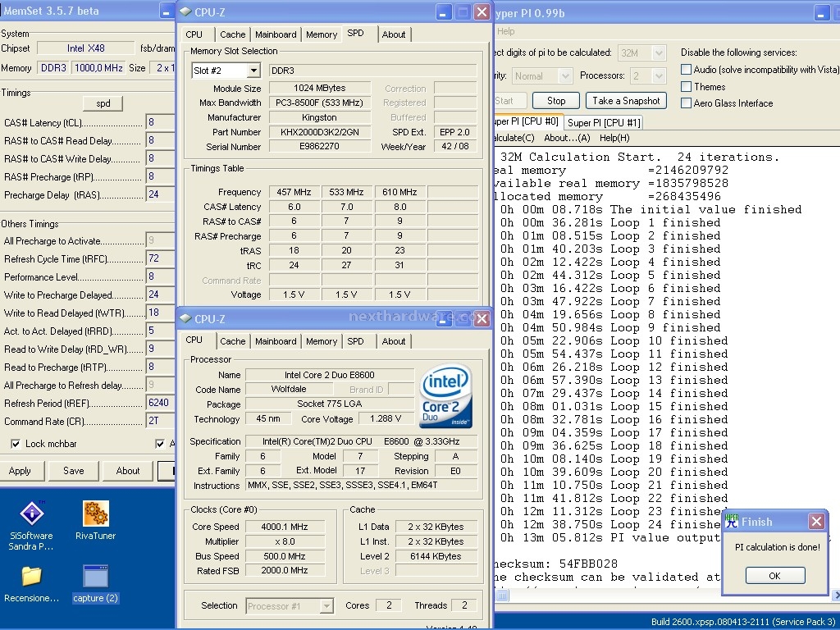Screen dimensions: 840x630
Task: Click the Rated FSB value 2000.0 MHz
Action: (284, 571)
